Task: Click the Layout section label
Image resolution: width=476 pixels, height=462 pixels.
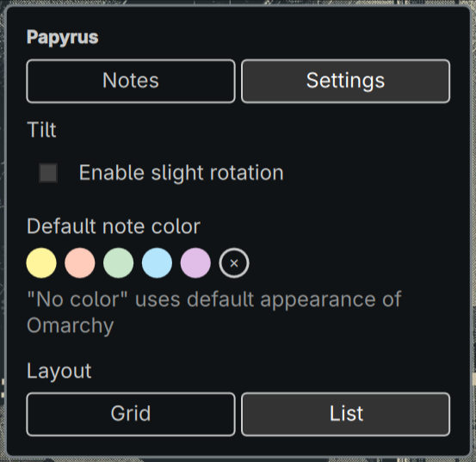Action: coord(59,371)
